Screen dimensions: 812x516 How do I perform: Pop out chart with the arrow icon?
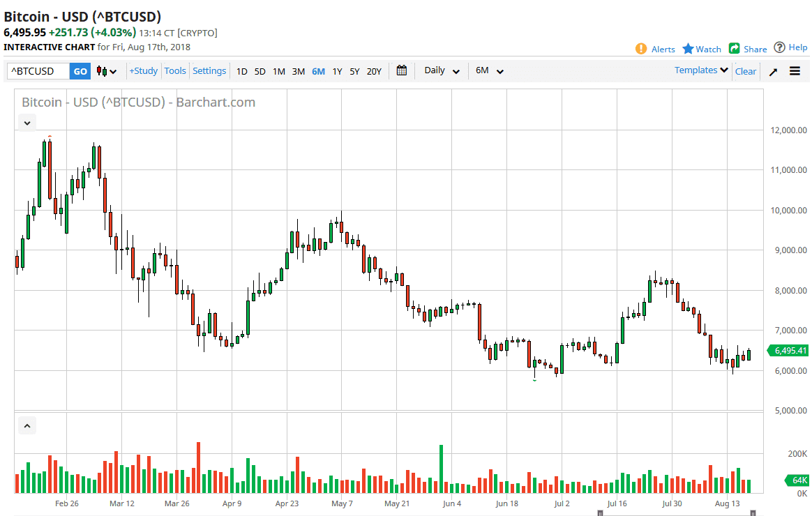point(773,70)
